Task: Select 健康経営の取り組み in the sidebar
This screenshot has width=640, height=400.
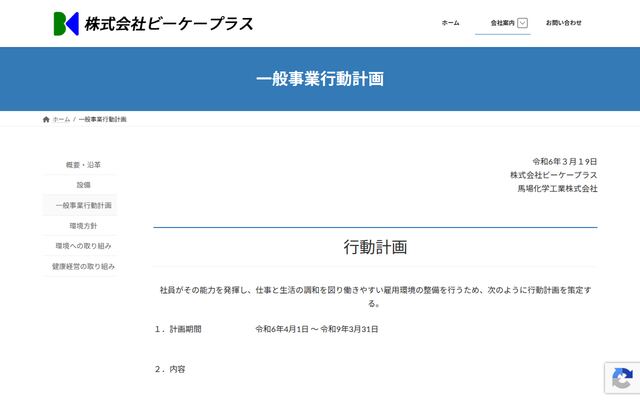Action: 83,266
